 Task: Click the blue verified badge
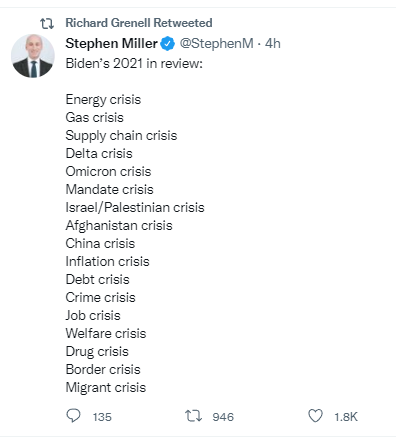click(x=168, y=44)
